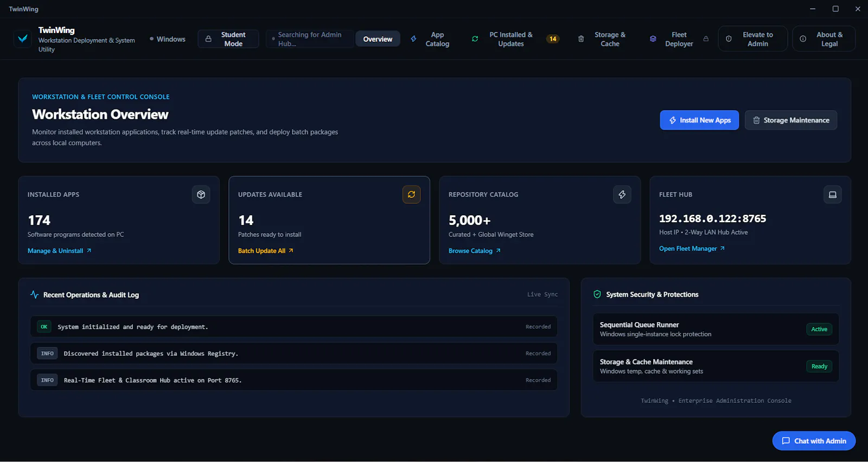Image resolution: width=868 pixels, height=462 pixels.
Task: Click the lightning icon beside App Catalog
Action: click(x=413, y=39)
